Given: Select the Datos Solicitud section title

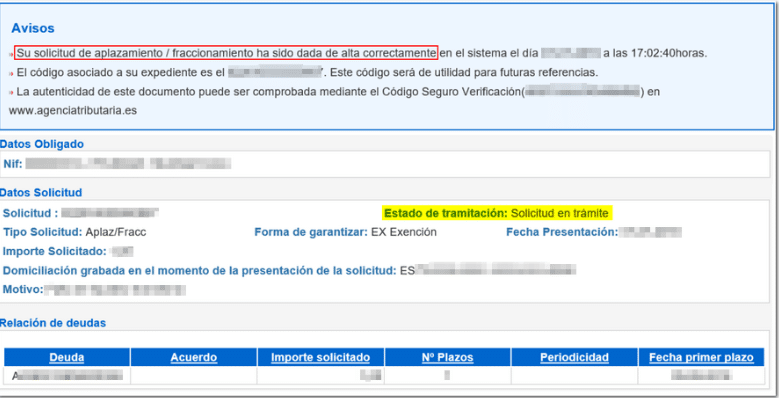Looking at the screenshot, I should tap(41, 192).
